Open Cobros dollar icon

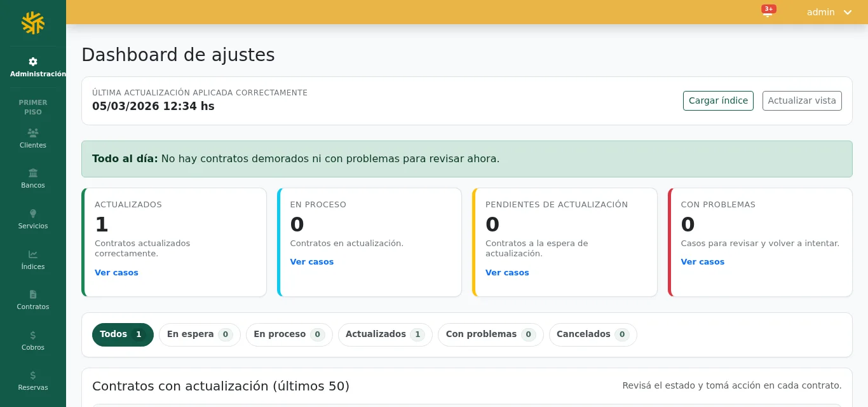point(33,335)
